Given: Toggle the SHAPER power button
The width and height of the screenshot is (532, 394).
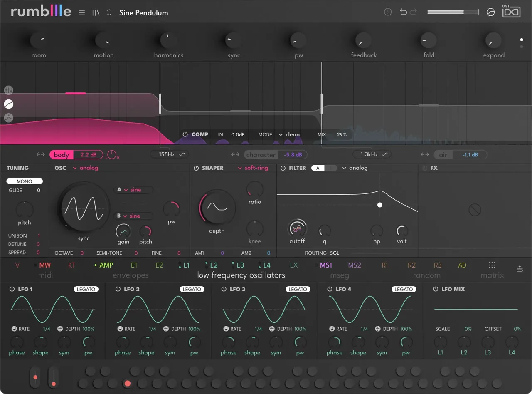Looking at the screenshot, I should point(196,168).
